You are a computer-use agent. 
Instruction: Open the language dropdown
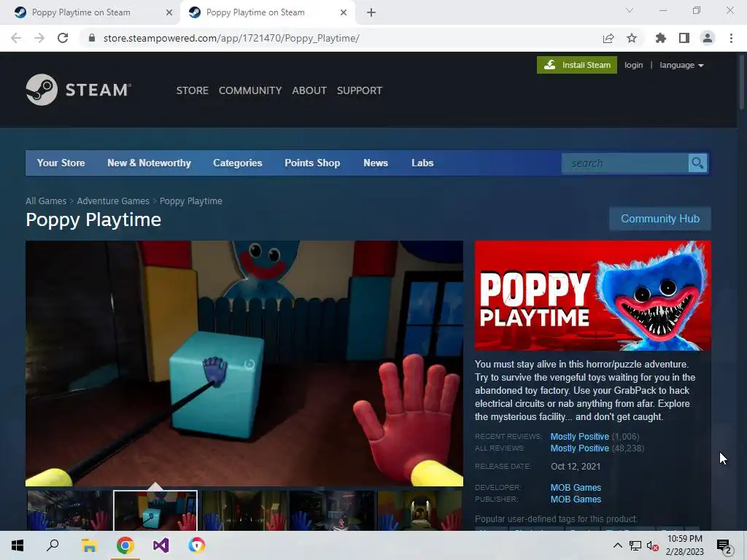point(681,65)
